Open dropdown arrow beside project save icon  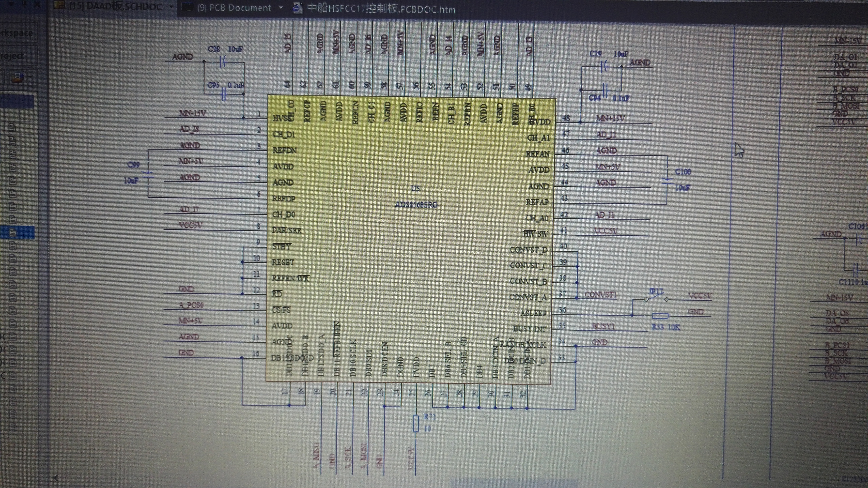click(x=30, y=77)
